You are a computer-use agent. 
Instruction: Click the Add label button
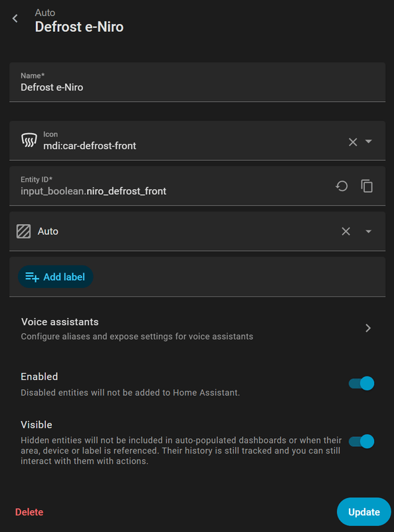point(55,277)
